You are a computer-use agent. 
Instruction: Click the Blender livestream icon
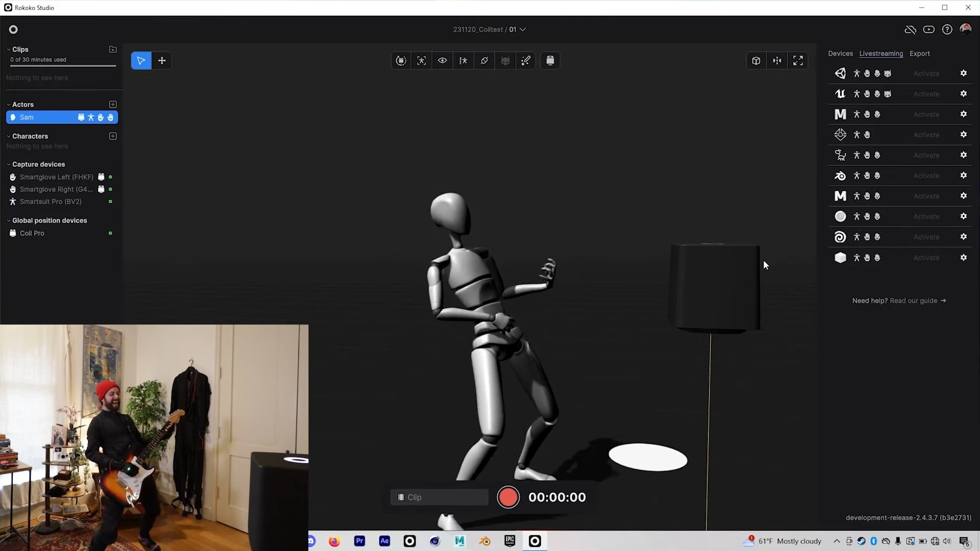click(840, 175)
